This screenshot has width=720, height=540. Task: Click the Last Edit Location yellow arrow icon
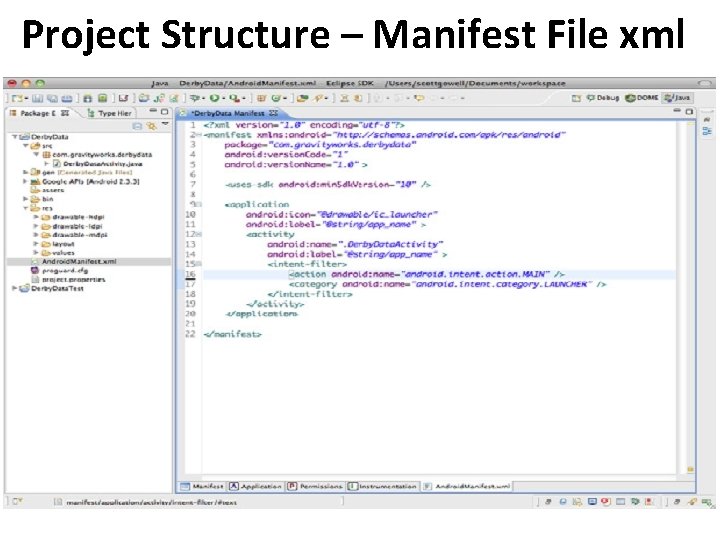(419, 98)
